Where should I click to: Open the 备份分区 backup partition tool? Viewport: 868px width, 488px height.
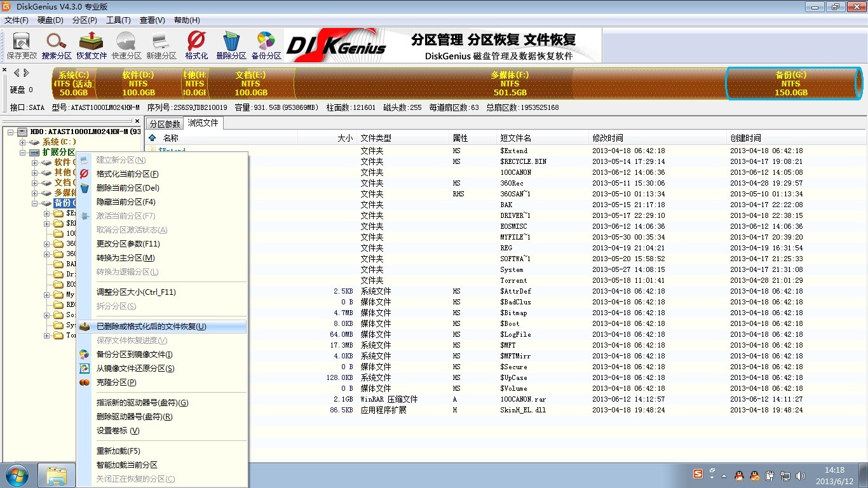point(266,46)
